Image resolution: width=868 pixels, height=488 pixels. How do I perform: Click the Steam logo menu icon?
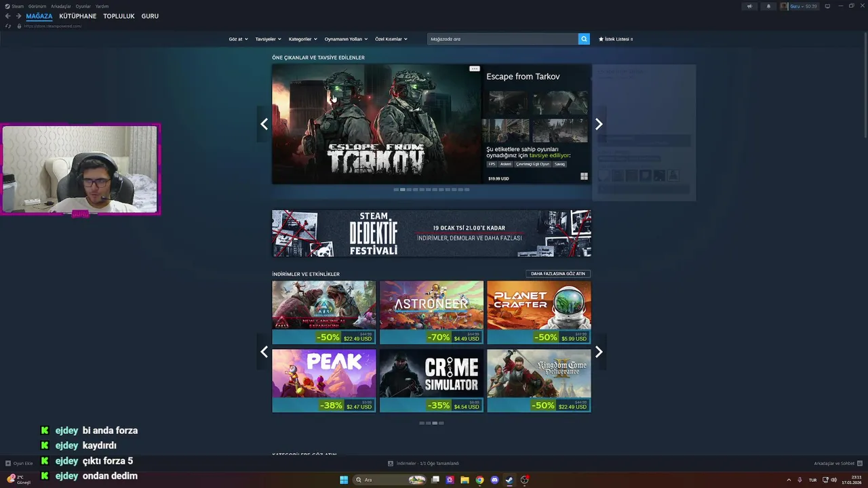click(x=7, y=6)
